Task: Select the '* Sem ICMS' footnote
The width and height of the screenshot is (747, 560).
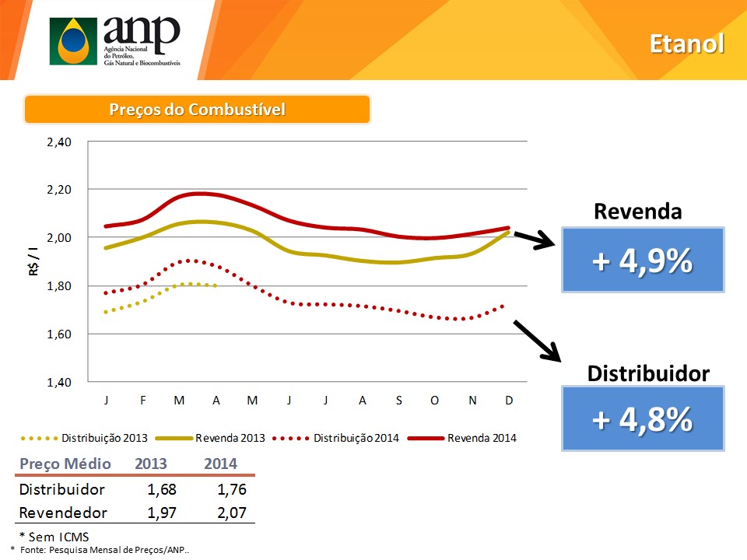Action: point(54,537)
